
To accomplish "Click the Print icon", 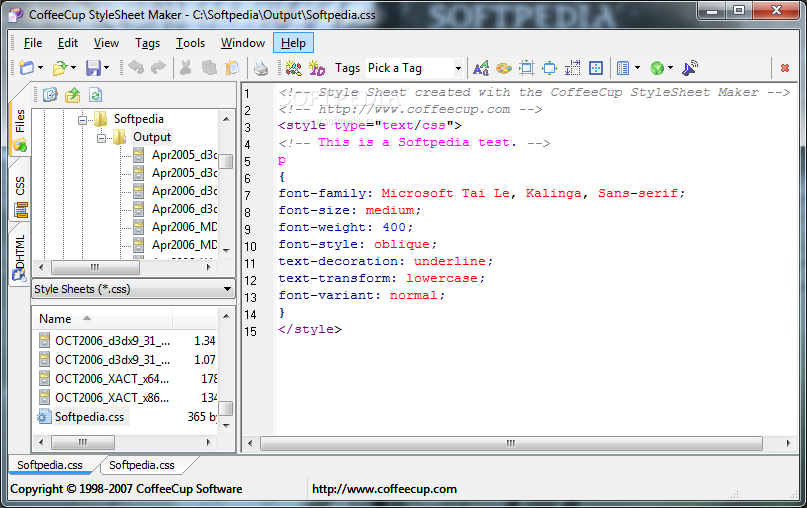I will pos(261,67).
